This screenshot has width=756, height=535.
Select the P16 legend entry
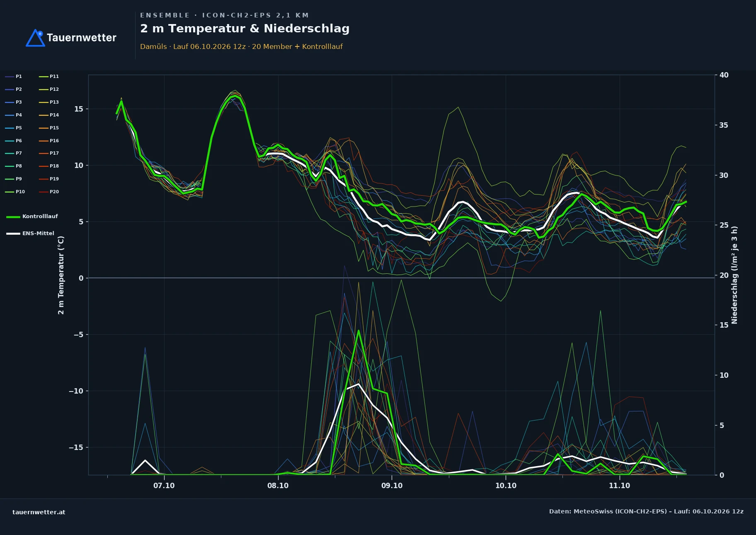click(x=49, y=141)
